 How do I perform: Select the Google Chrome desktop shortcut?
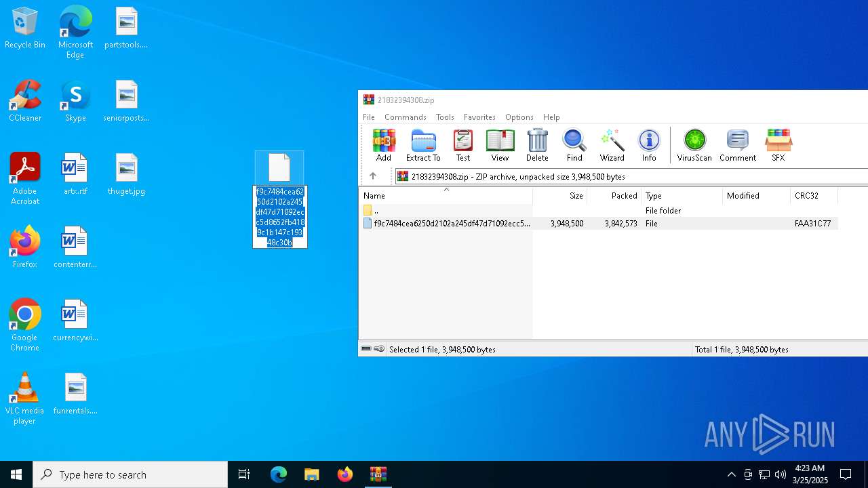[25, 325]
